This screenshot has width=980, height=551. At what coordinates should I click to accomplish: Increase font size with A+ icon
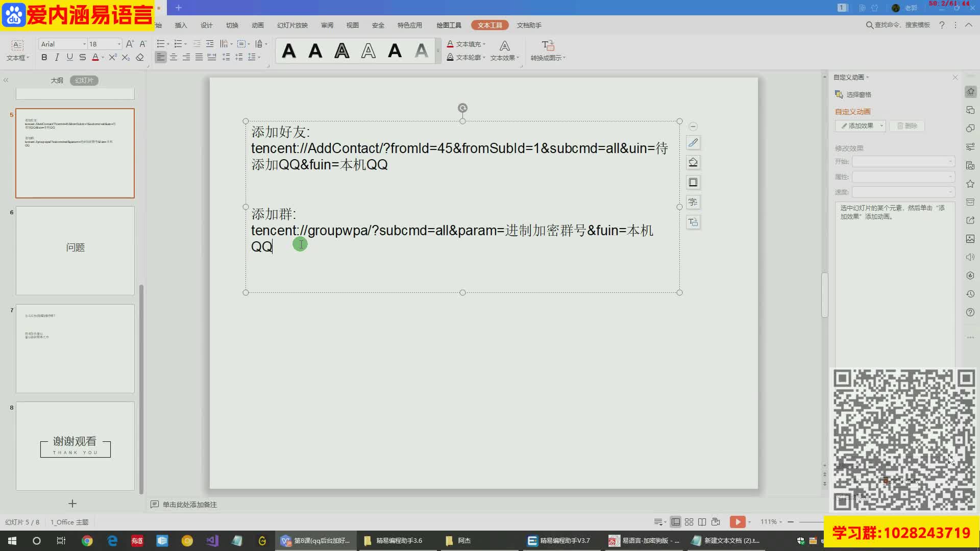tap(130, 44)
